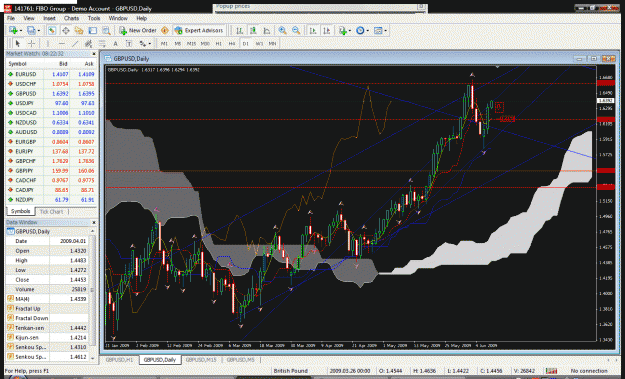Viewport: 625px width, 379px height.
Task: Open MetaEditor from the toolbar
Action: [x=165, y=30]
